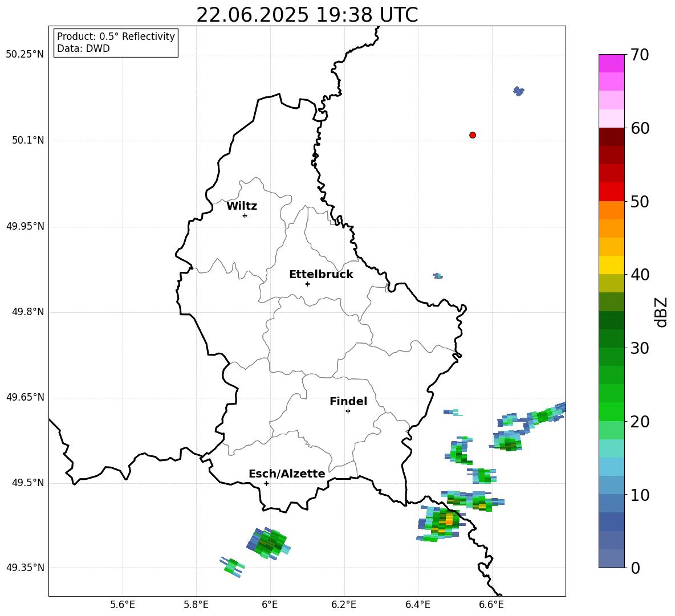Click the 49.8°N latitude label
Image resolution: width=675 pixels, height=616 pixels.
(x=28, y=312)
